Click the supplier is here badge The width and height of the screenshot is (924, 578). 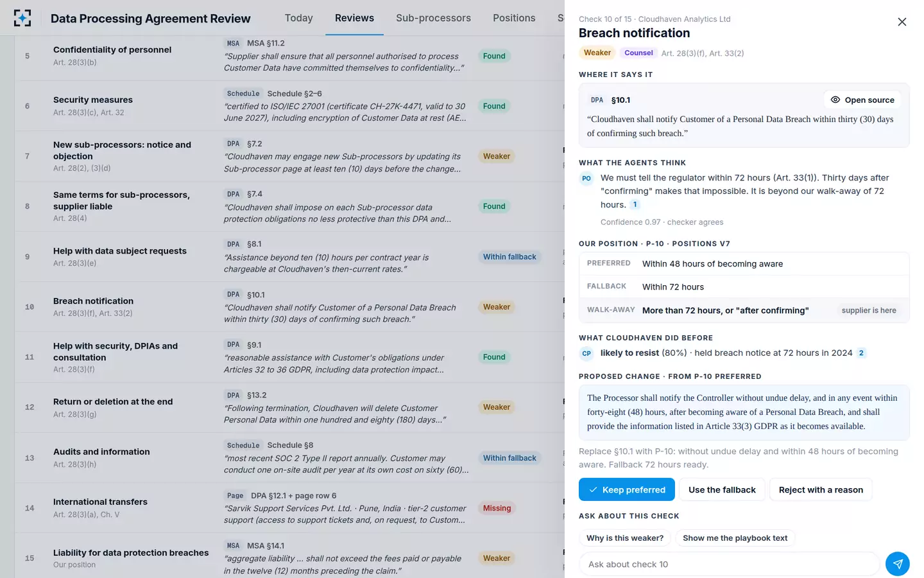pos(869,310)
